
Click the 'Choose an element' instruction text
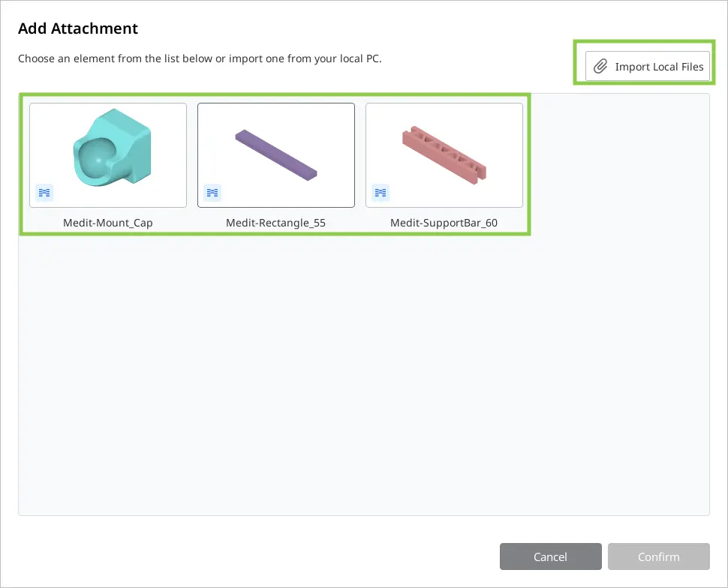click(200, 58)
